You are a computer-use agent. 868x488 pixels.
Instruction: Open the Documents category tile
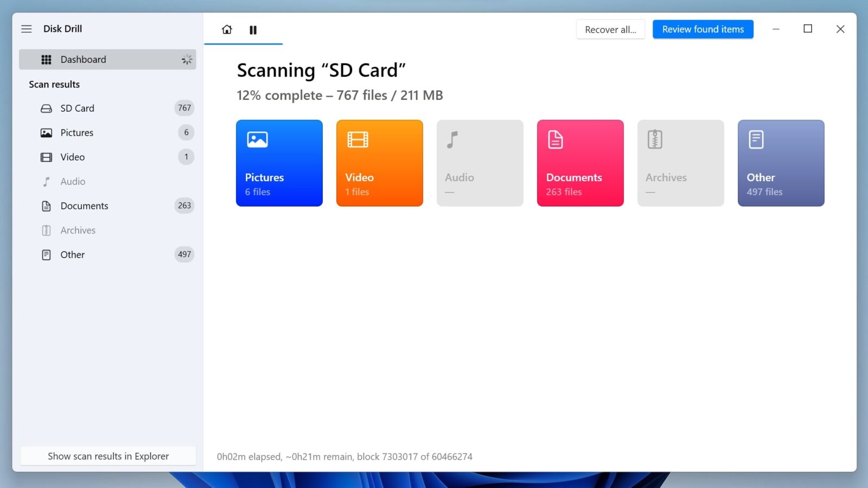[x=580, y=163]
